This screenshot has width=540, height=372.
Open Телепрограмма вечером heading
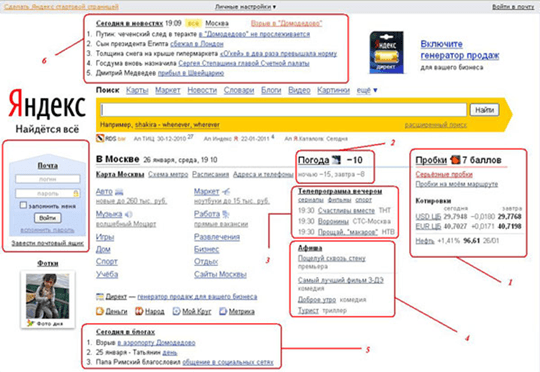click(x=340, y=191)
